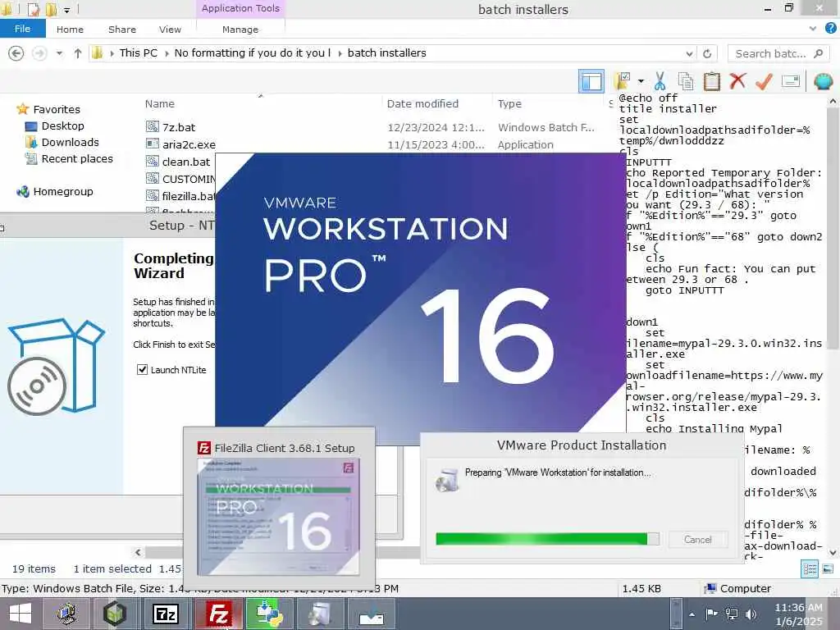Sort files by the Type column

click(x=509, y=104)
